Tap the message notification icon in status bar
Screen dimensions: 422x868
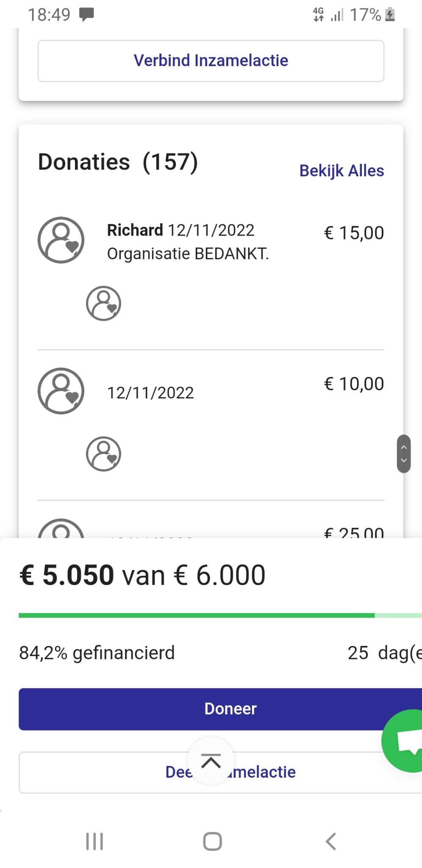coord(86,14)
